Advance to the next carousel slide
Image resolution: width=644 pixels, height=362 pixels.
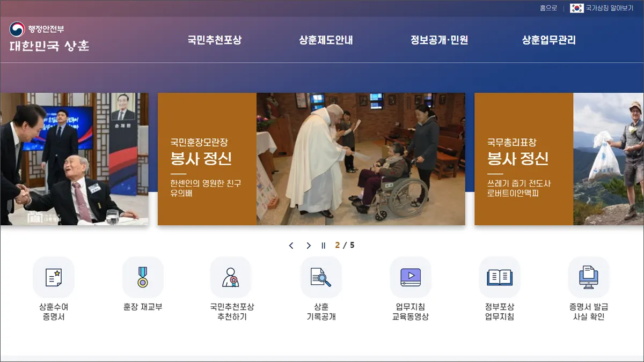click(x=308, y=245)
